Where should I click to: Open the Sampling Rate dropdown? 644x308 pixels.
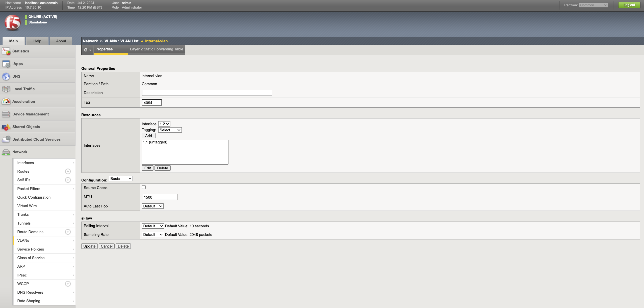tap(153, 235)
